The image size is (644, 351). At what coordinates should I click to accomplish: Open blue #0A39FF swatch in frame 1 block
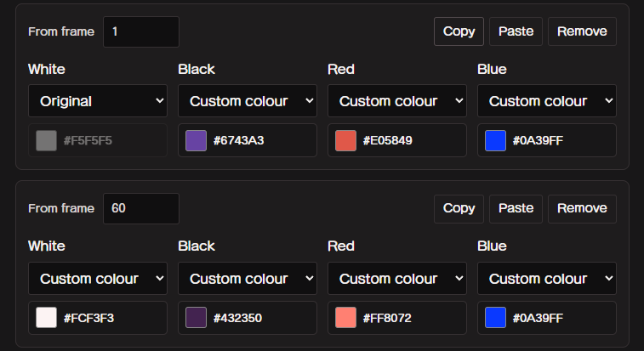point(495,141)
